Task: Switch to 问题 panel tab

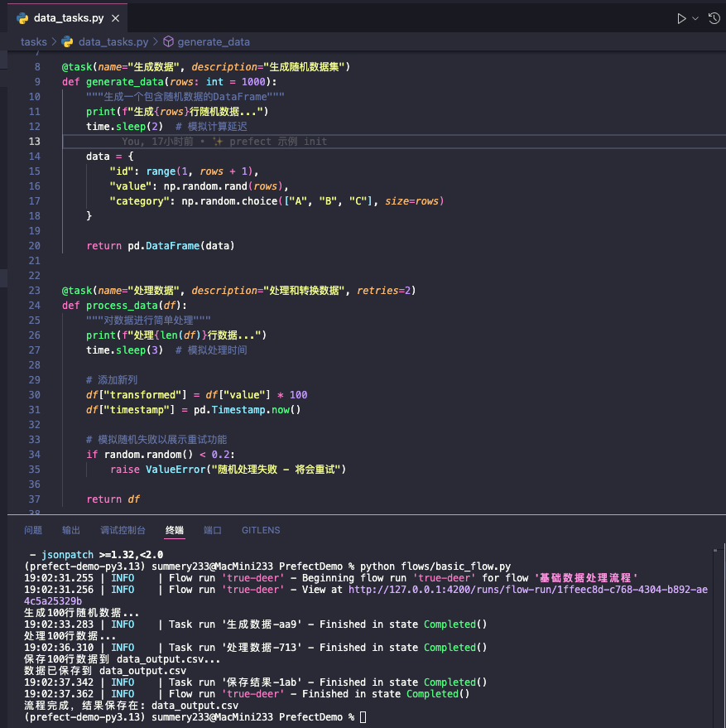Action: [33, 530]
